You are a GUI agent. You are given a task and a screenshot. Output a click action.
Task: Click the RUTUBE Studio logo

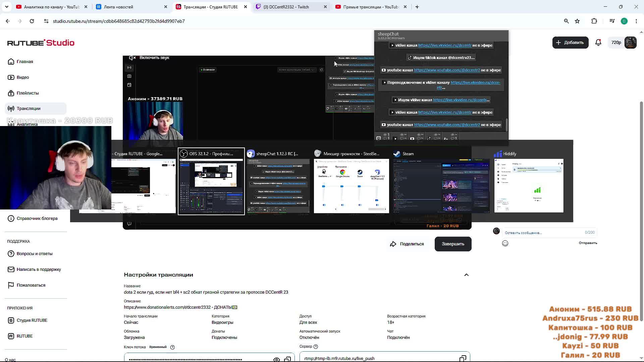tap(41, 43)
